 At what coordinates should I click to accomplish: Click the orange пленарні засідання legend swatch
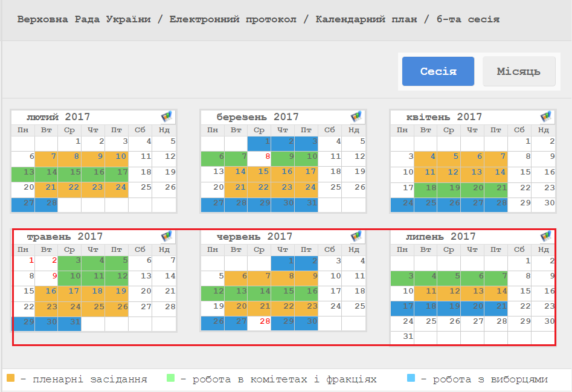pyautogui.click(x=10, y=379)
